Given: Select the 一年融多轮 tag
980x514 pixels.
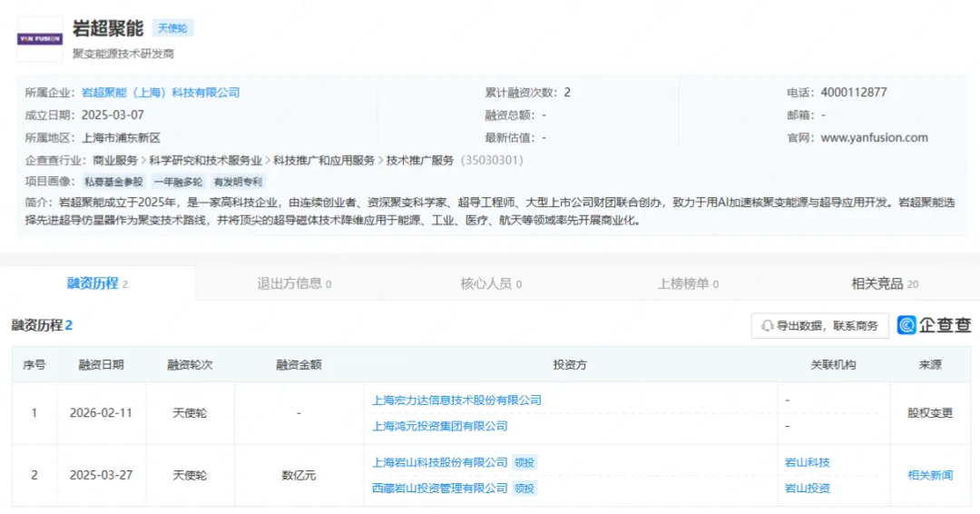Looking at the screenshot, I should click(178, 182).
